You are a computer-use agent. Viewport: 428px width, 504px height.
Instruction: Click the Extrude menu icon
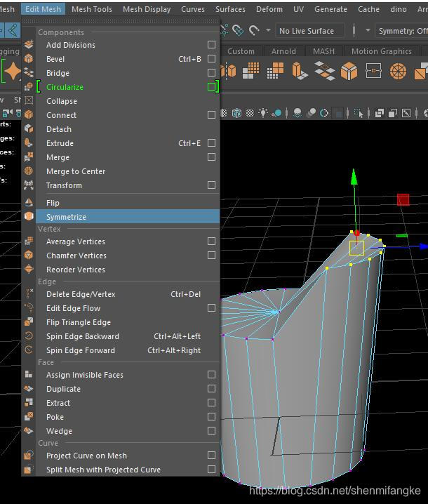tap(29, 143)
